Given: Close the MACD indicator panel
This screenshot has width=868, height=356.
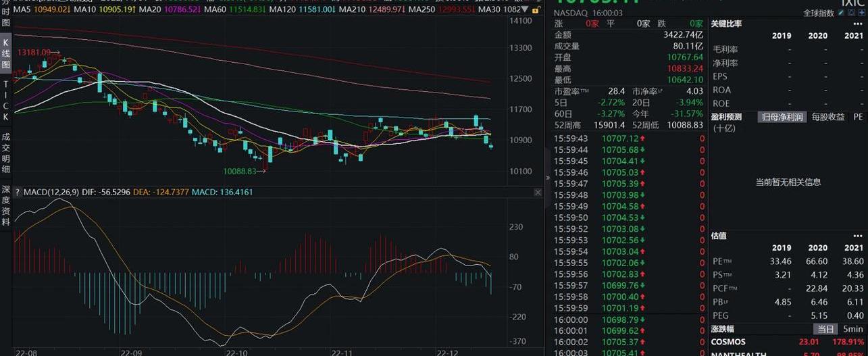Looking at the screenshot, I should pos(538,193).
